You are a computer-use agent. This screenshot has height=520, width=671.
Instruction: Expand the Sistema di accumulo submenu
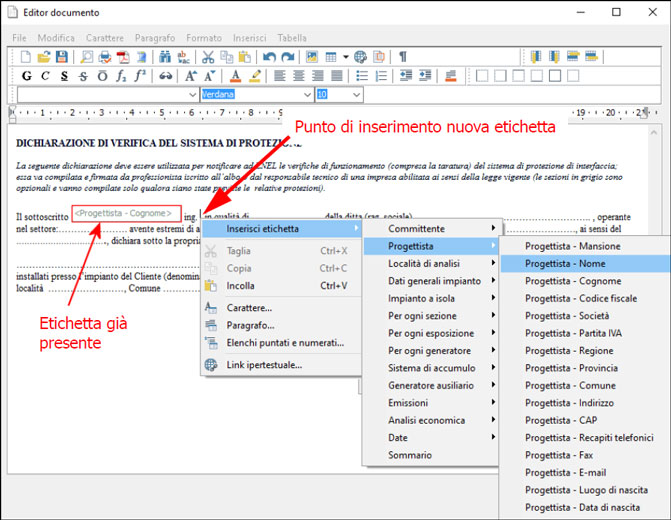431,368
